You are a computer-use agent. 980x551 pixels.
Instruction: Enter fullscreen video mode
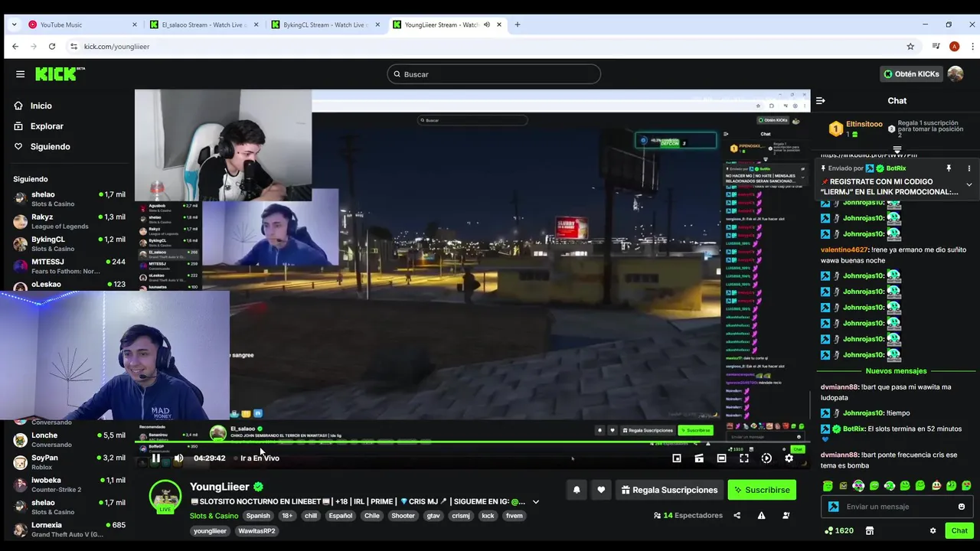(x=744, y=458)
